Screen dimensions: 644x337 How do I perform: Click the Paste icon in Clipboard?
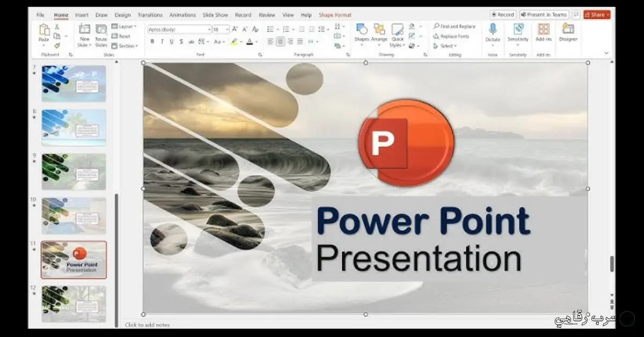point(44,31)
